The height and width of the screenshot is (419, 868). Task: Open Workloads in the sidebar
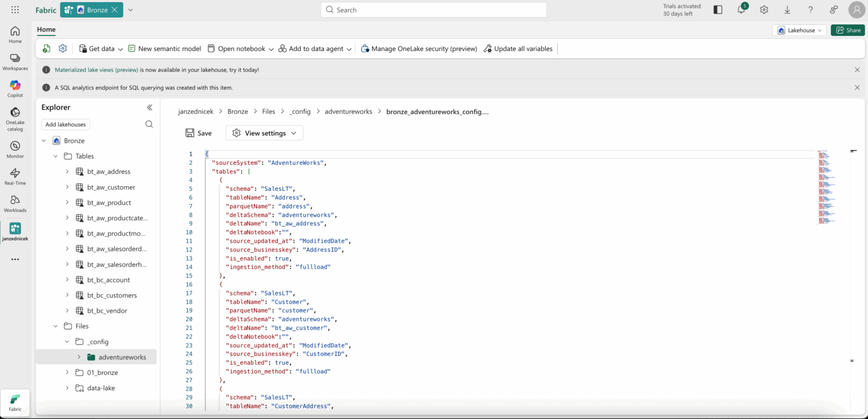[15, 204]
